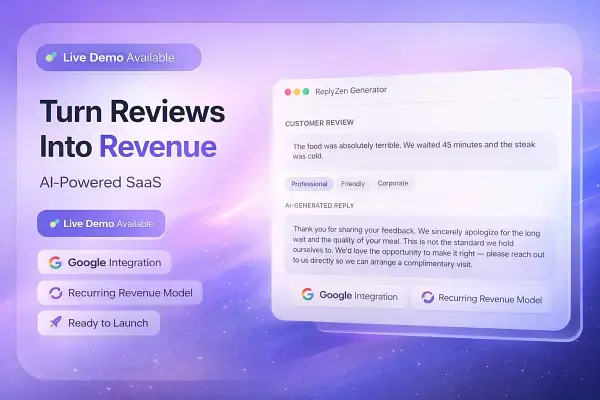600x400 pixels.
Task: Click the recurring arrows icon in the left feature list
Action: point(54,293)
